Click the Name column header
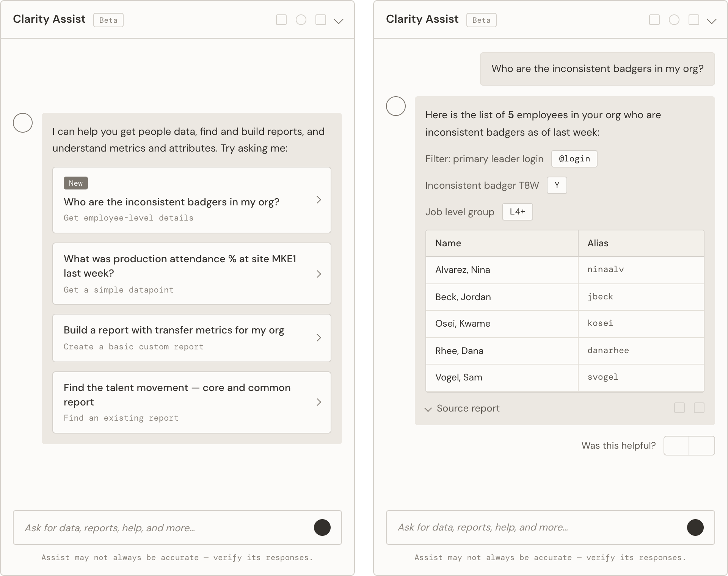Viewport: 728px width, 576px height. click(502, 243)
